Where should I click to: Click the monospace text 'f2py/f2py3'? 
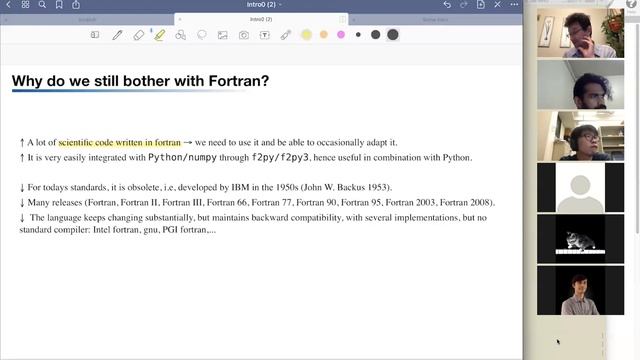pos(280,158)
